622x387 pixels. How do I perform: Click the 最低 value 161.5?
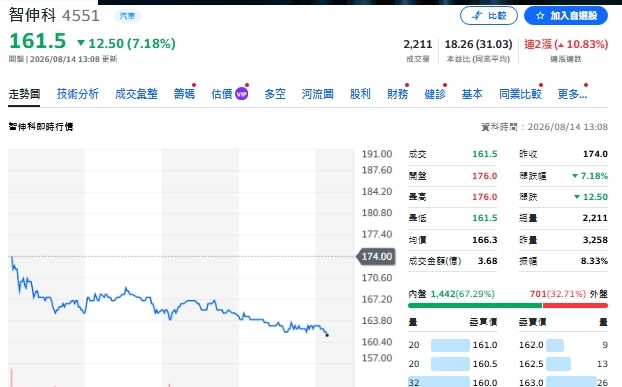(484, 218)
